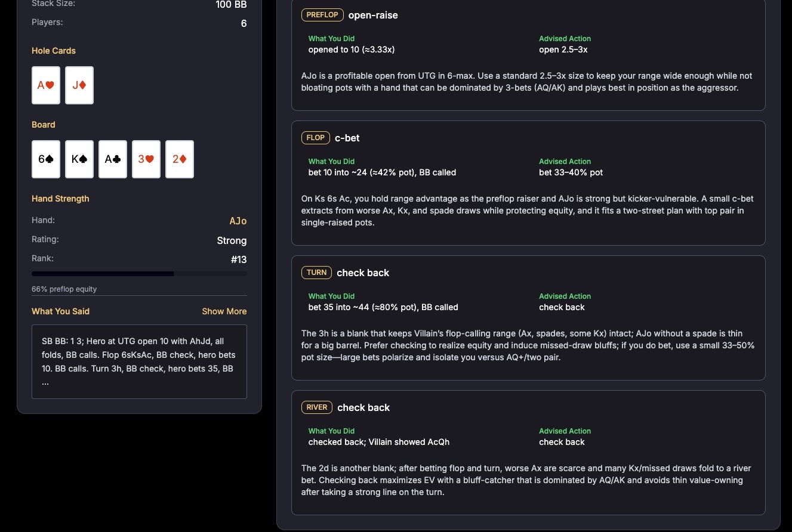Click the FLOP stage badge
The image size is (792, 532).
tap(315, 138)
